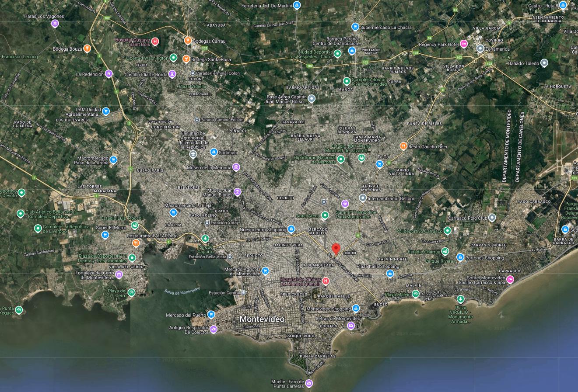Select Muelle - Faro de Punta Carretas marker
The height and width of the screenshot is (392, 578).
pyautogui.click(x=309, y=384)
